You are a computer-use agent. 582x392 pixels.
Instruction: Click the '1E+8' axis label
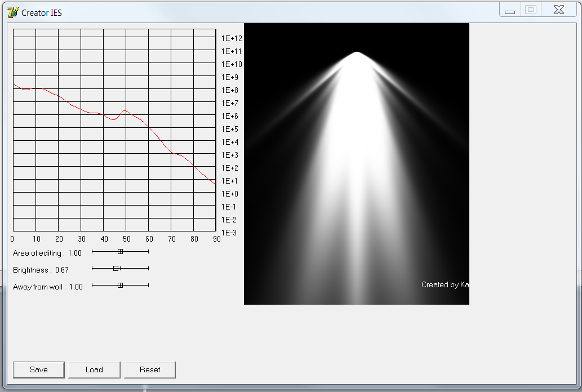pos(230,91)
